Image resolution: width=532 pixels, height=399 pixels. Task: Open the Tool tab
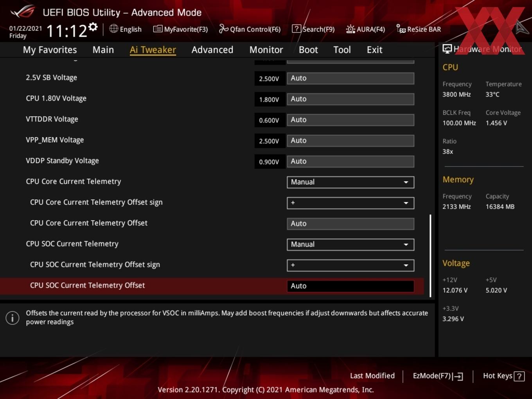coord(342,50)
